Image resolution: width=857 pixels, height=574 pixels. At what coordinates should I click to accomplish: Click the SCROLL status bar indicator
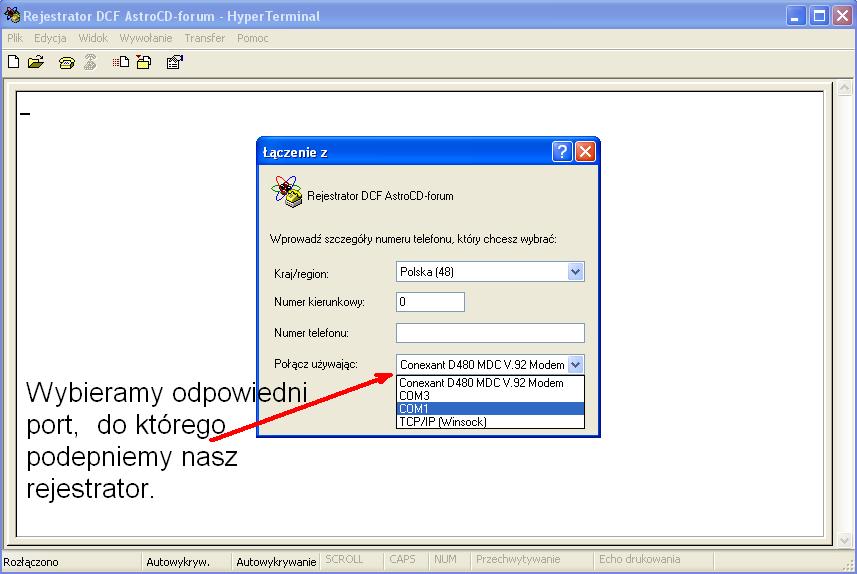click(344, 559)
